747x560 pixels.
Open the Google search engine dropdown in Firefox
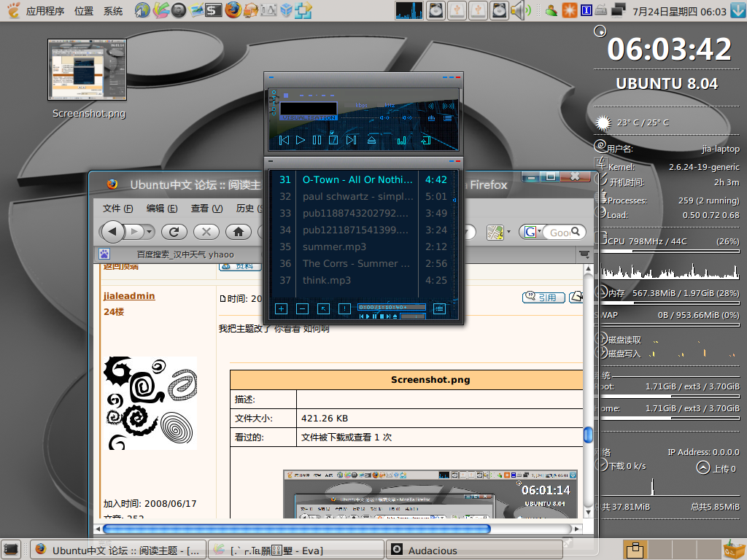[x=533, y=232]
